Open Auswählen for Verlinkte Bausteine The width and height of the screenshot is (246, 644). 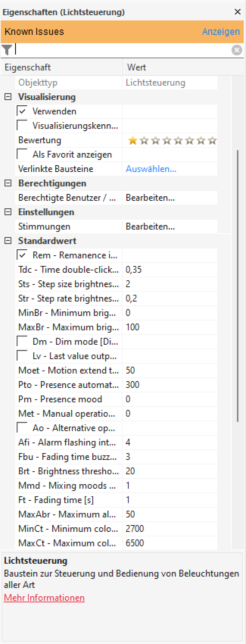click(x=151, y=169)
